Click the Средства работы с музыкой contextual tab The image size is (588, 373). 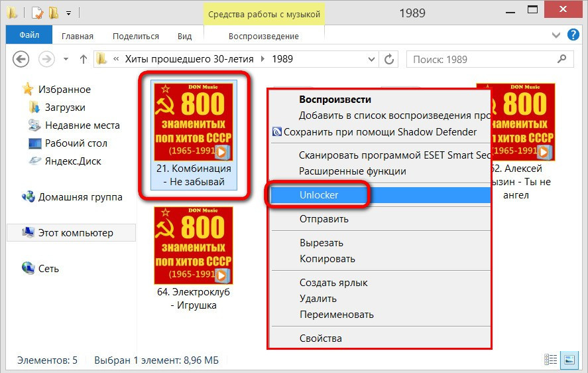coord(264,15)
